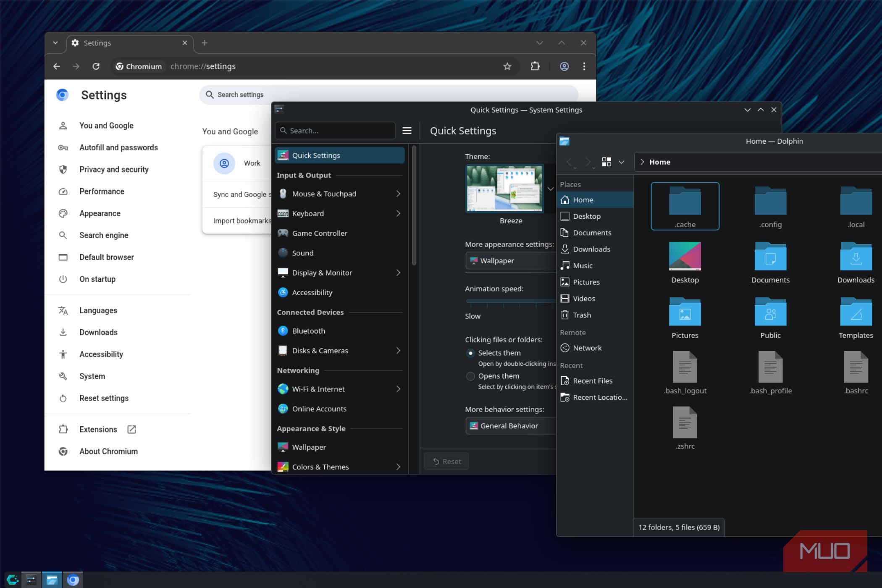Select Sound in System Settings sidebar
Screen dimensions: 882x588
click(x=339, y=253)
